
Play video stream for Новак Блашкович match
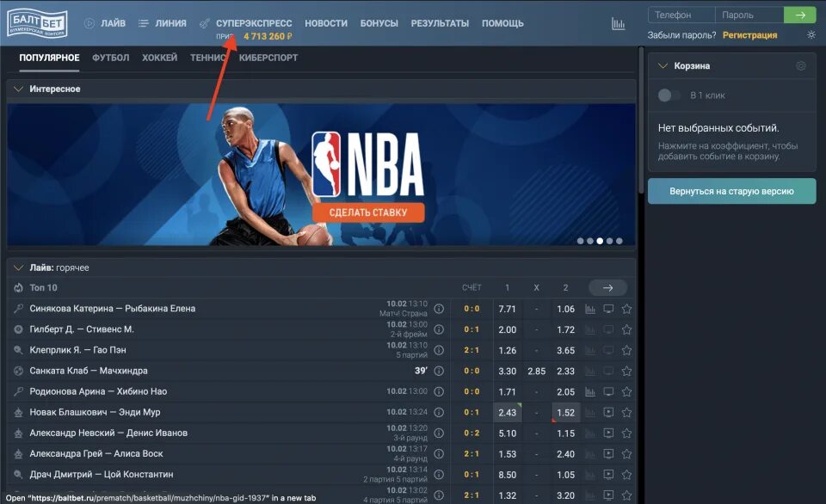click(608, 412)
